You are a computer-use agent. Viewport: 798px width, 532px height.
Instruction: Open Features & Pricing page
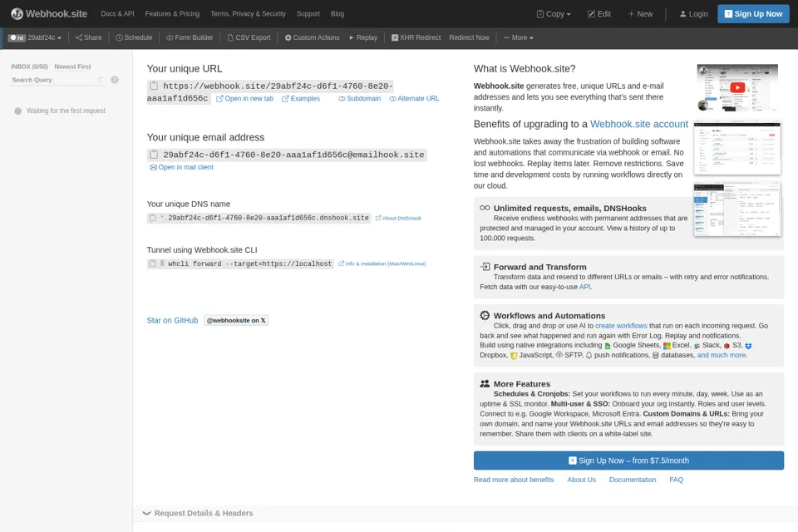(172, 14)
